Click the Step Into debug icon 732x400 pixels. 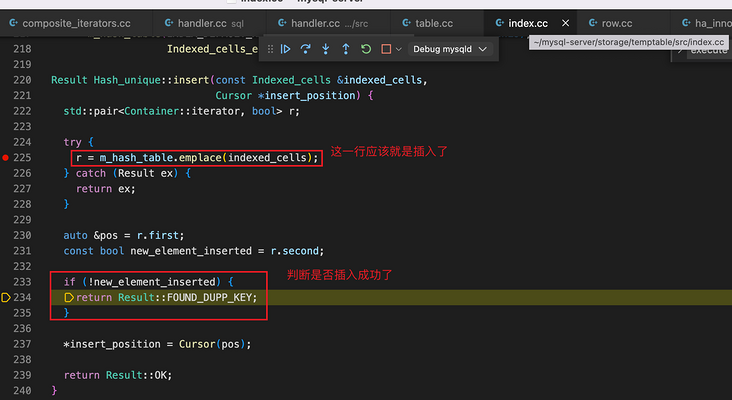(326, 49)
